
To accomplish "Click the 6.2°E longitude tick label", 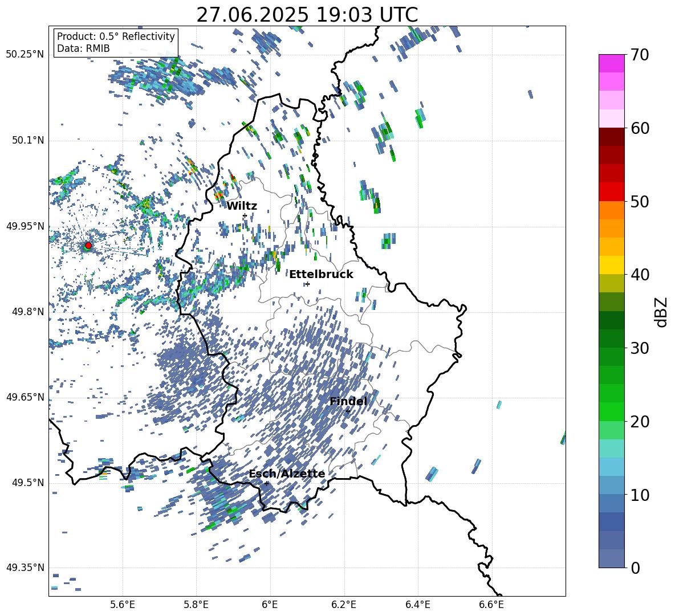I will (x=344, y=605).
